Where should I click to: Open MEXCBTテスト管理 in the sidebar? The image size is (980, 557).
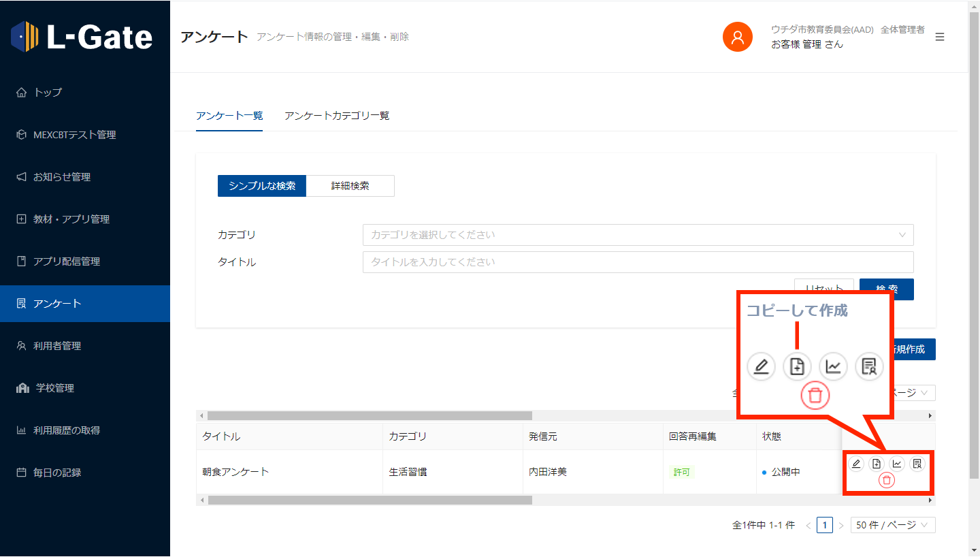point(74,135)
